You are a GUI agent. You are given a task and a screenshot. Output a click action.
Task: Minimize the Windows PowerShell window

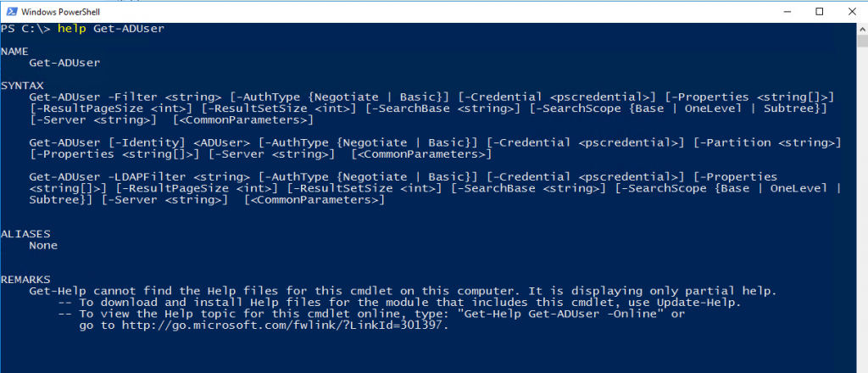789,12
